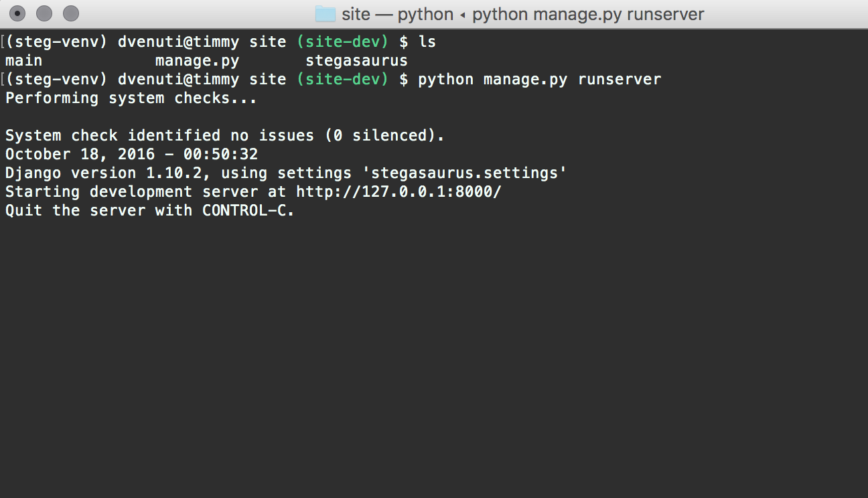
Task: Click the site folder icon in title bar
Action: [325, 13]
